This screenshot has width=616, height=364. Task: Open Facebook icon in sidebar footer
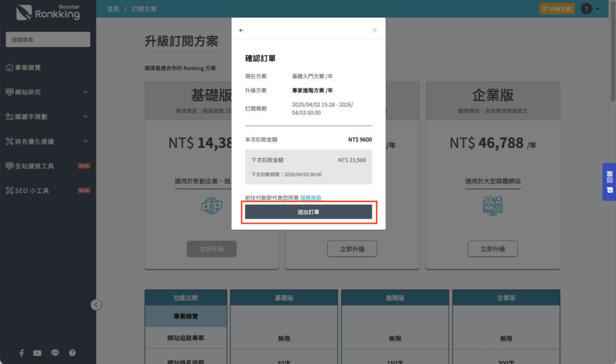pyautogui.click(x=22, y=353)
